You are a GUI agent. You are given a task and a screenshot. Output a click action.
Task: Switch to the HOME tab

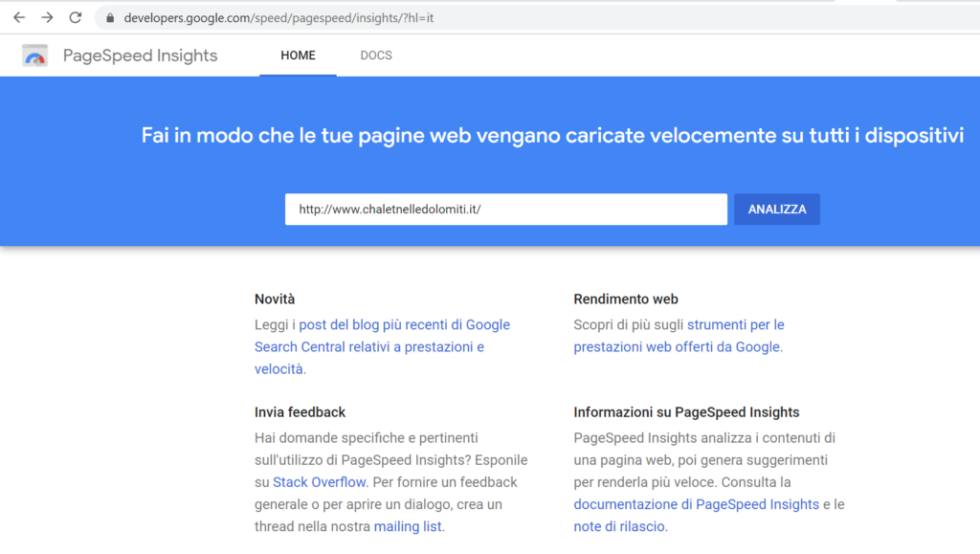(298, 55)
